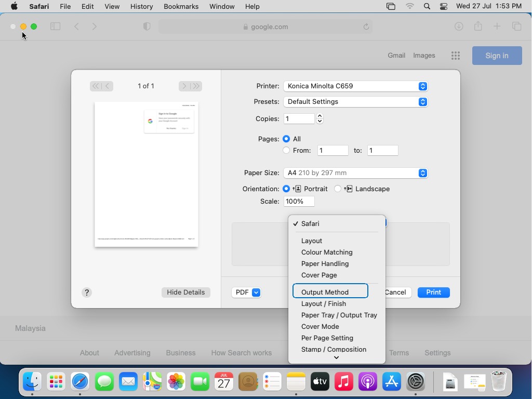Choose Landscape orientation
Screen dimensions: 532x399
tap(338, 189)
